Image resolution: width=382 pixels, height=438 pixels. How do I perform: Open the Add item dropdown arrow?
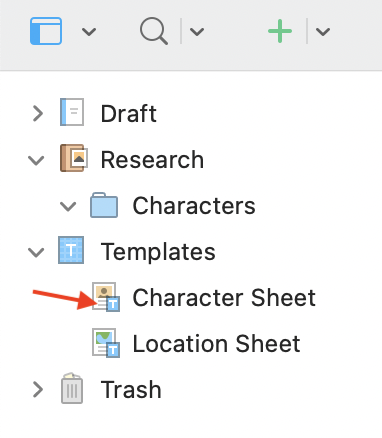coord(323,32)
